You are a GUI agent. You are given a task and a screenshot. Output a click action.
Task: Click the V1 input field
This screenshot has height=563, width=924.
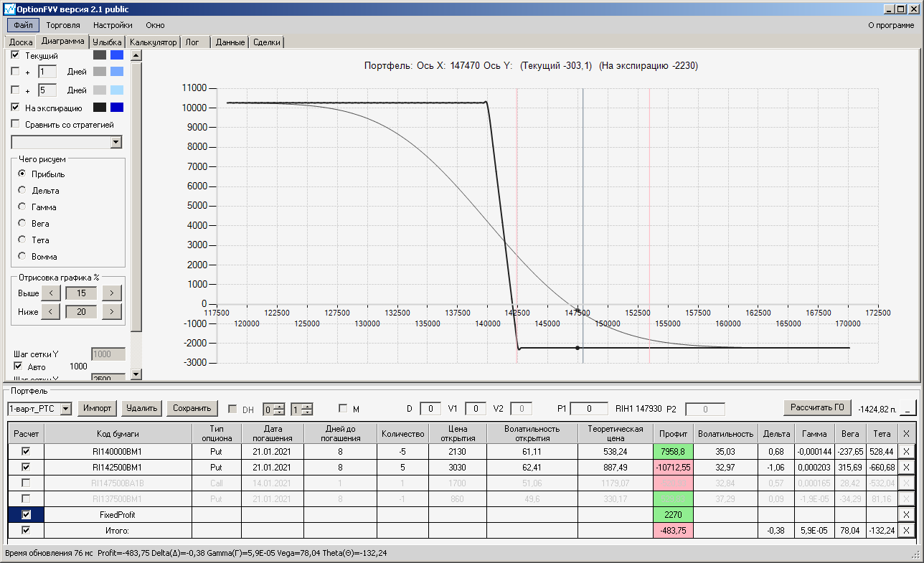pyautogui.click(x=476, y=409)
